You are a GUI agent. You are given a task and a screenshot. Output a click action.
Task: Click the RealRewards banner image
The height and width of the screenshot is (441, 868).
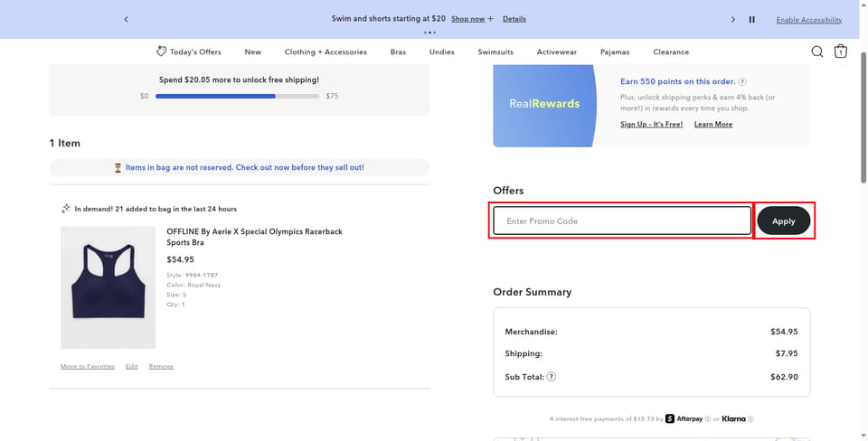pyautogui.click(x=544, y=106)
